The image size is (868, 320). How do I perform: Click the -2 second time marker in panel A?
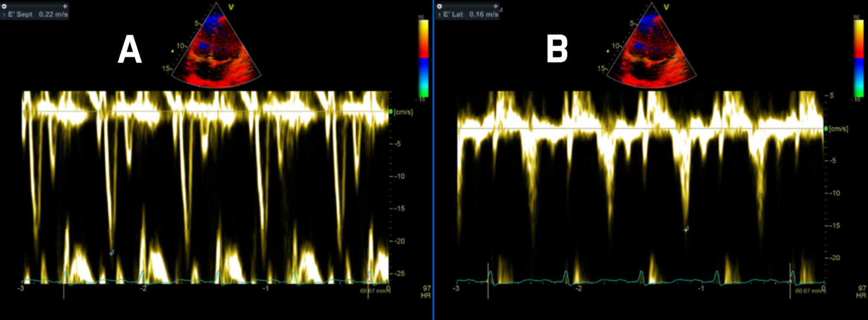tap(143, 288)
